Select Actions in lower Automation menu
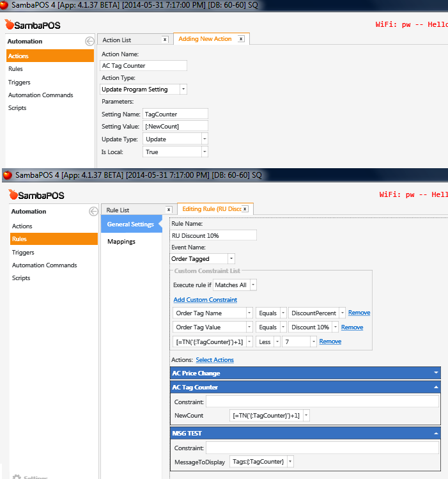Screen dimensions: 448x479 [22, 226]
